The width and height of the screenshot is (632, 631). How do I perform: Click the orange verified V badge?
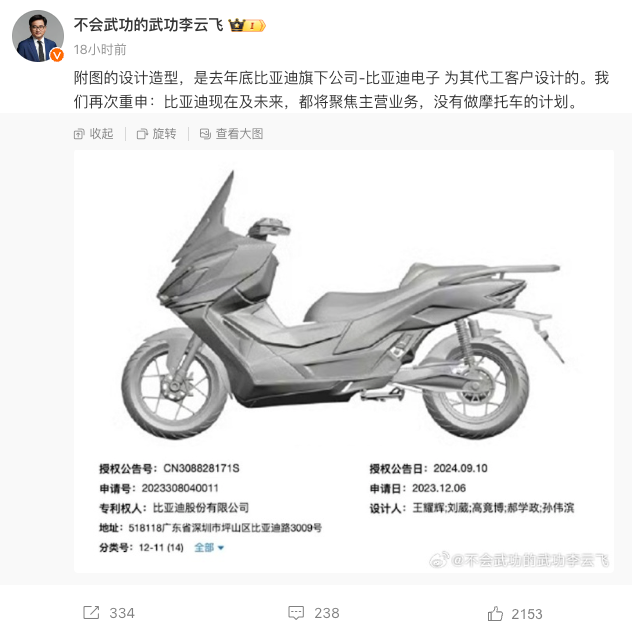click(x=57, y=55)
